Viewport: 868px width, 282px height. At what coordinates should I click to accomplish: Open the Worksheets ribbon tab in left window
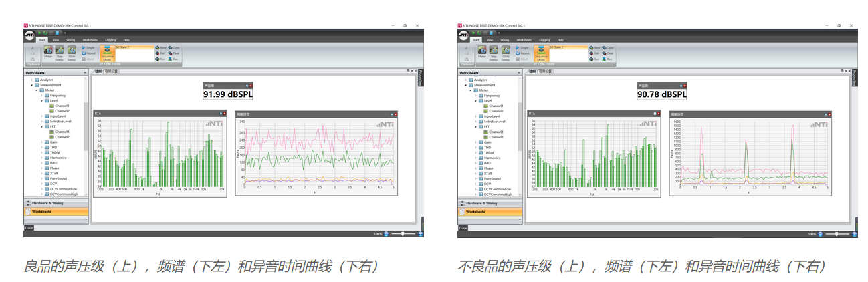(90, 40)
